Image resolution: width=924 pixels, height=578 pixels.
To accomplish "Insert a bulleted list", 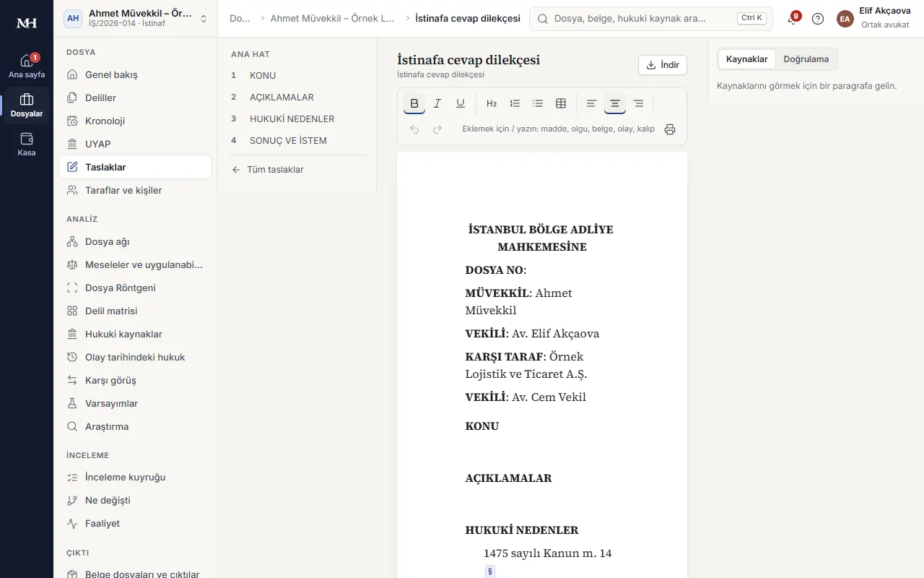I will (538, 103).
